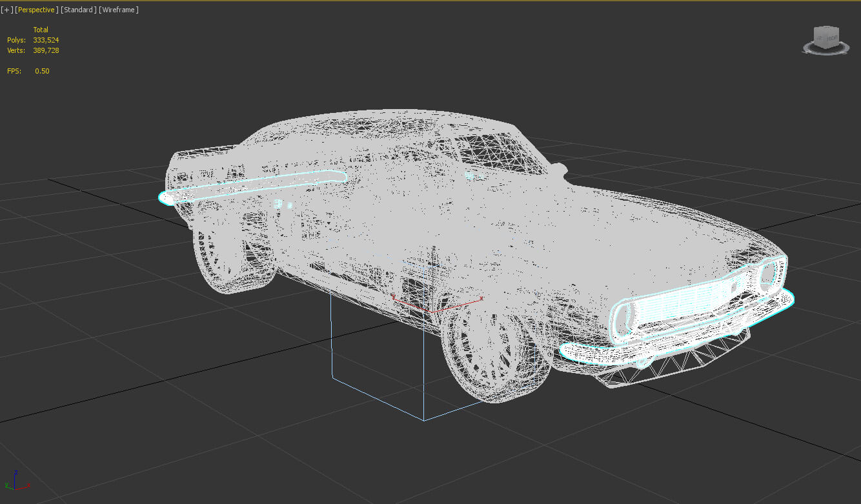Open the [+] general viewport menu

tap(6, 10)
